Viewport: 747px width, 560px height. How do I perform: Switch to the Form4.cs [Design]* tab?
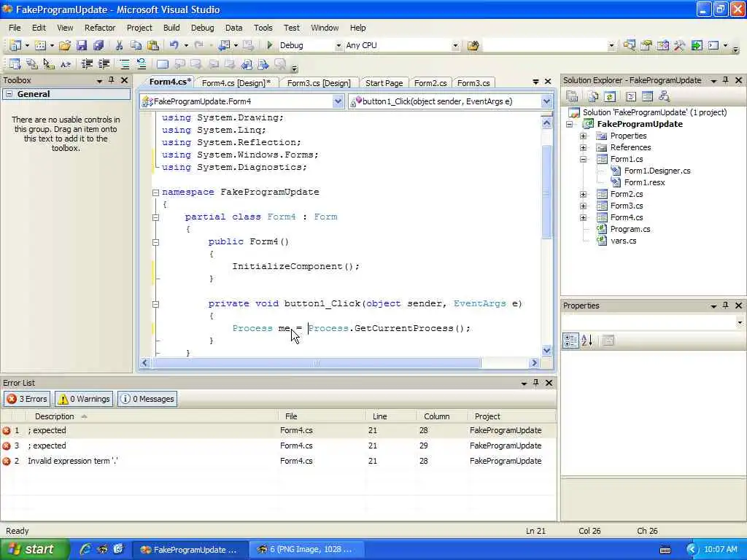click(236, 83)
